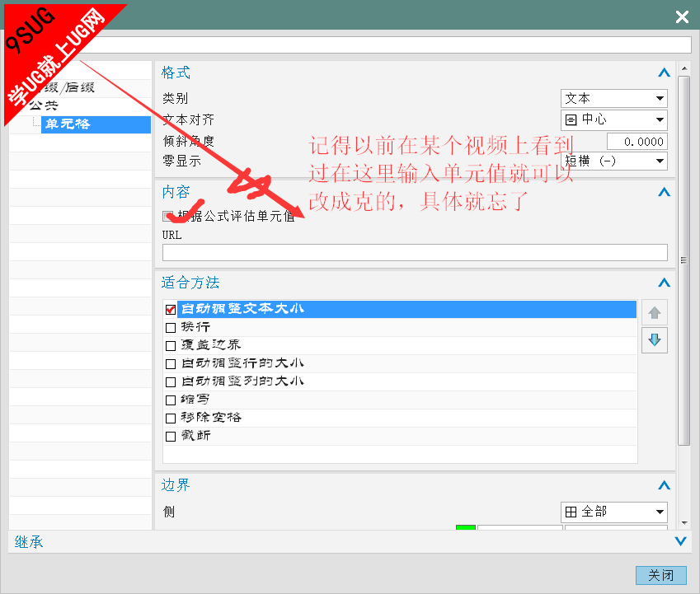Image resolution: width=700 pixels, height=594 pixels.
Task: Collapse the 边界 section
Action: 664,485
